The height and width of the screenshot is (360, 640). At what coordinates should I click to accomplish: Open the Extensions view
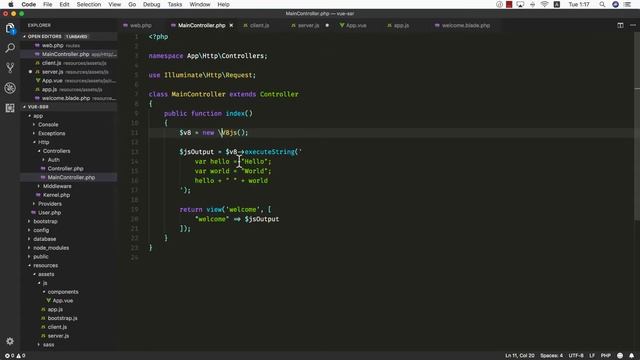[10, 108]
